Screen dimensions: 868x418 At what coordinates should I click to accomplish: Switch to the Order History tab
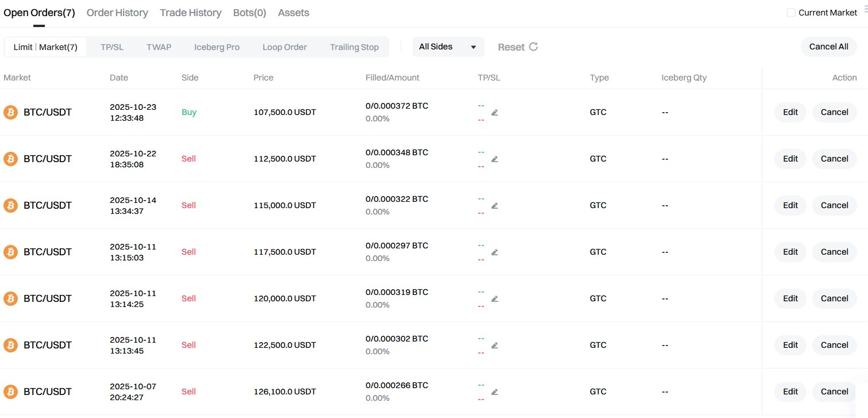pos(117,13)
